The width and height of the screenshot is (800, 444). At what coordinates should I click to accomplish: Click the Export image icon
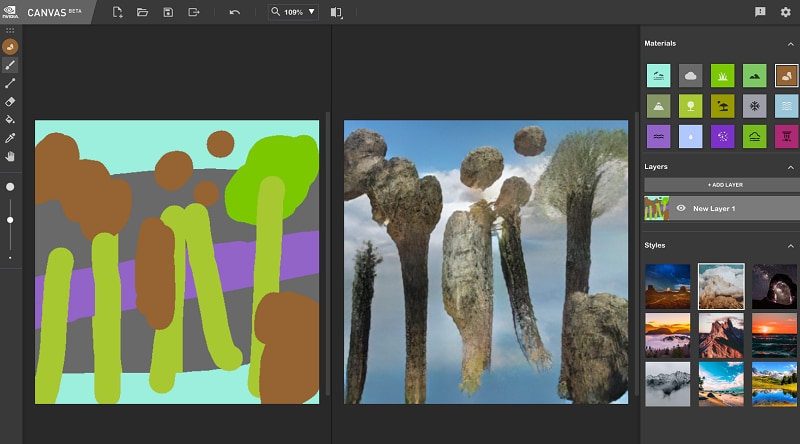(194, 12)
